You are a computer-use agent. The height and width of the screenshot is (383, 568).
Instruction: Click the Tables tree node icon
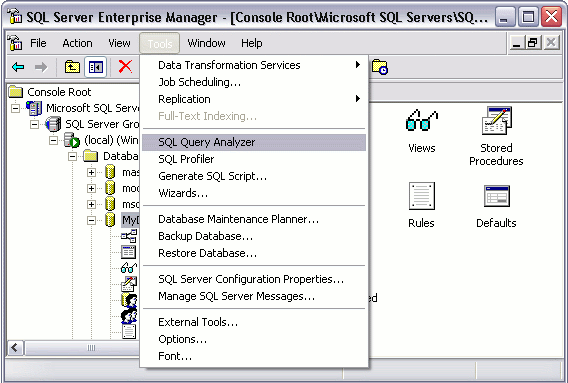(x=129, y=252)
